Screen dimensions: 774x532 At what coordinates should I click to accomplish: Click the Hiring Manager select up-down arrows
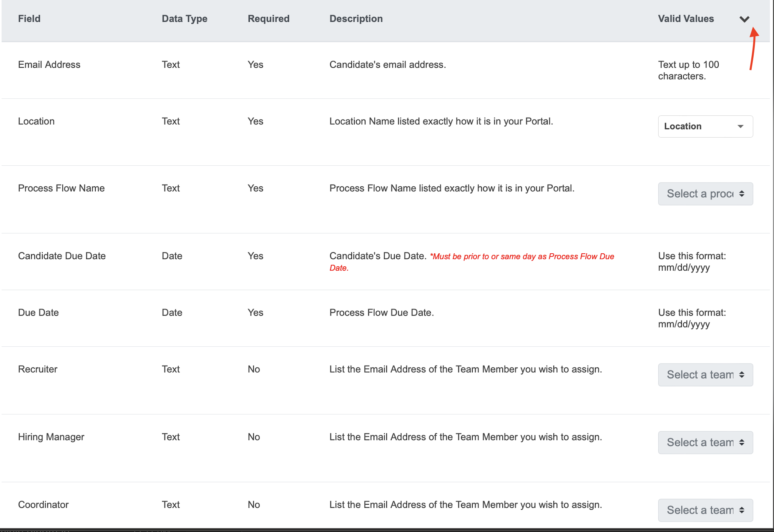(x=741, y=442)
